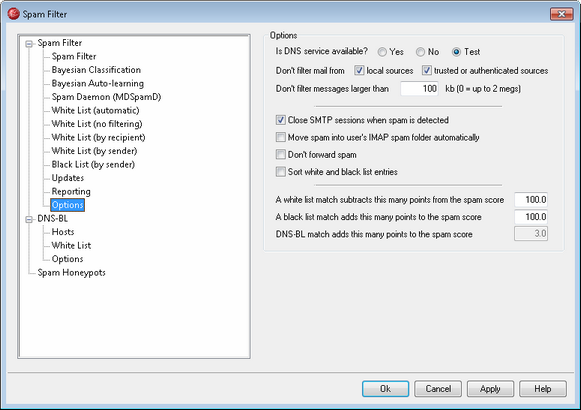Click the message size limit kb field
Viewport: 581px width, 410px height.
tap(419, 89)
